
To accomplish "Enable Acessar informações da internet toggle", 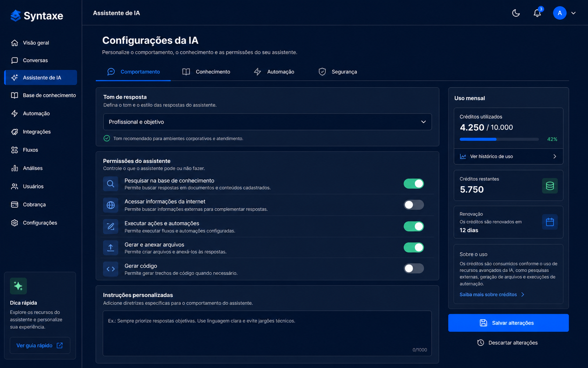I will tap(414, 205).
